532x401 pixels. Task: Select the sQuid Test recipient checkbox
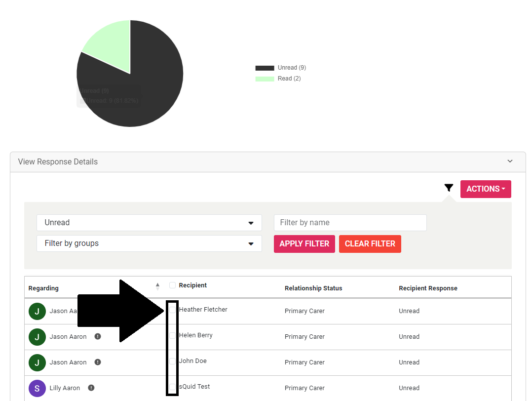172,387
